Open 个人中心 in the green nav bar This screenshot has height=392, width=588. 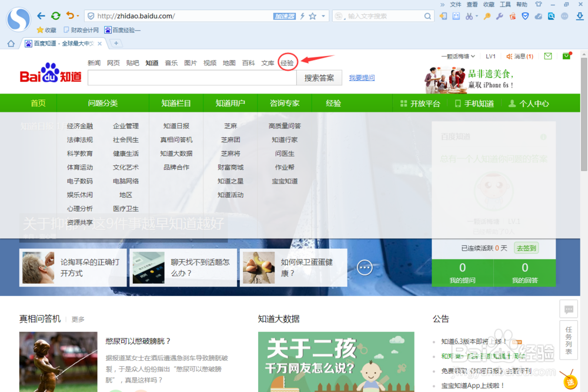[x=529, y=103]
